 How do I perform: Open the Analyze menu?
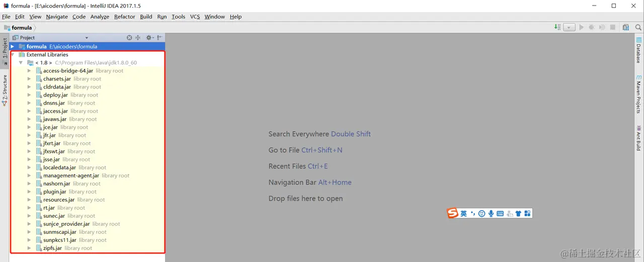pyautogui.click(x=100, y=17)
